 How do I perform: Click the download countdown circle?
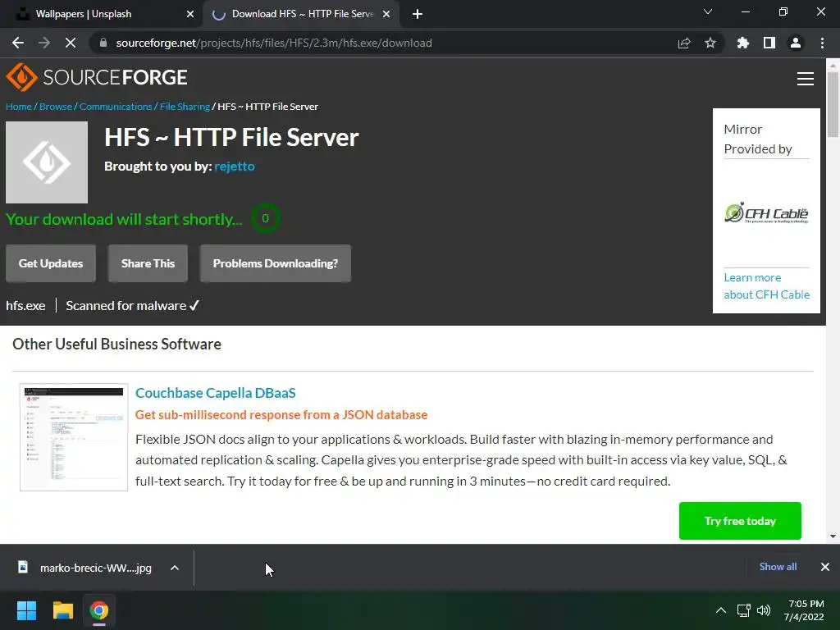click(265, 218)
